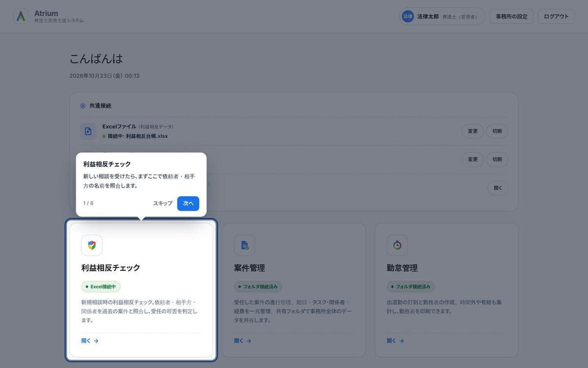Click the Excelファイル document icon
The image size is (588, 368).
point(88,131)
